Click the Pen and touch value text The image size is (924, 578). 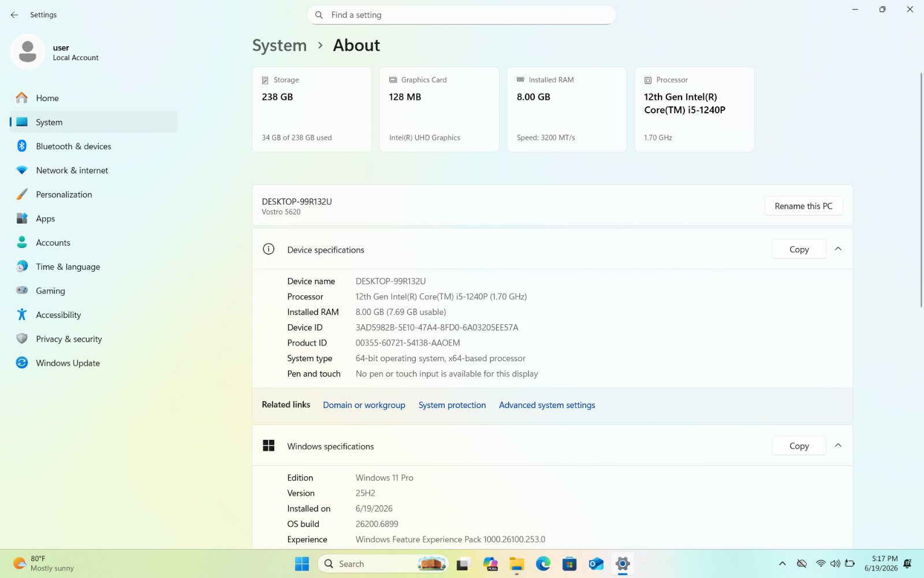pyautogui.click(x=447, y=374)
